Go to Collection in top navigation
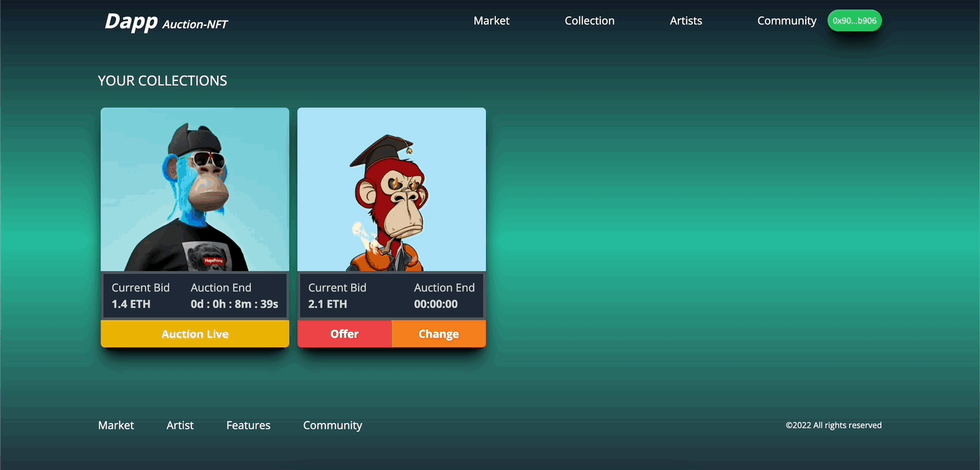Image resolution: width=980 pixels, height=470 pixels. [589, 20]
